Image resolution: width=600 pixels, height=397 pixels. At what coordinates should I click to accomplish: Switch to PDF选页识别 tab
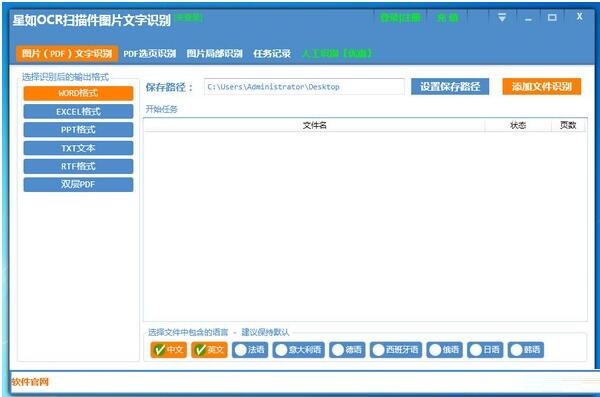(150, 54)
